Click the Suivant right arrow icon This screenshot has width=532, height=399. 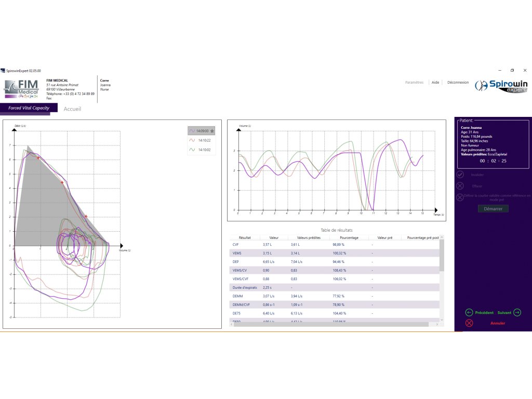click(x=517, y=312)
